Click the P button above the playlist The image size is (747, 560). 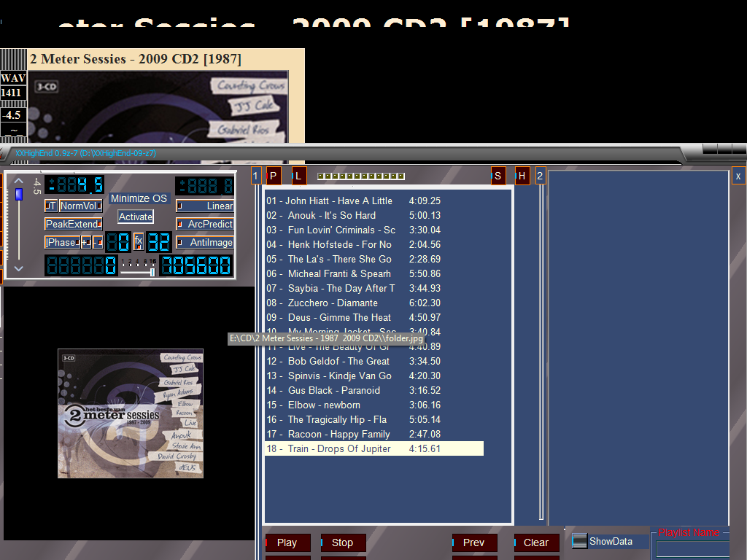pos(274,176)
